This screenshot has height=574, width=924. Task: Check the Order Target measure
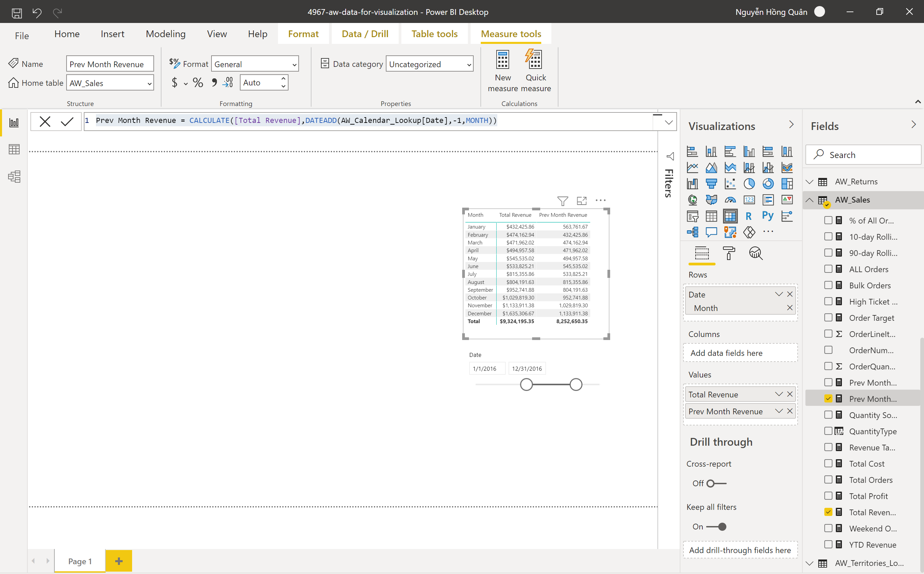tap(828, 317)
